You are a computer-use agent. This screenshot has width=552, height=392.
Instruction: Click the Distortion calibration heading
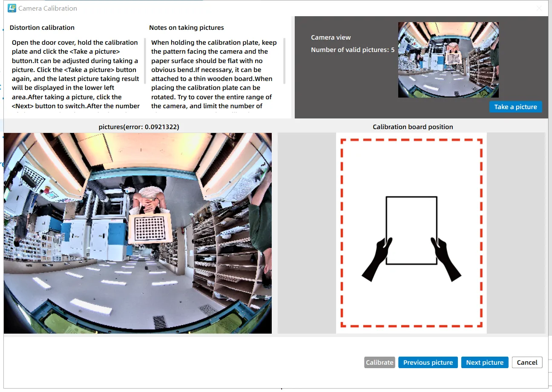tap(42, 28)
